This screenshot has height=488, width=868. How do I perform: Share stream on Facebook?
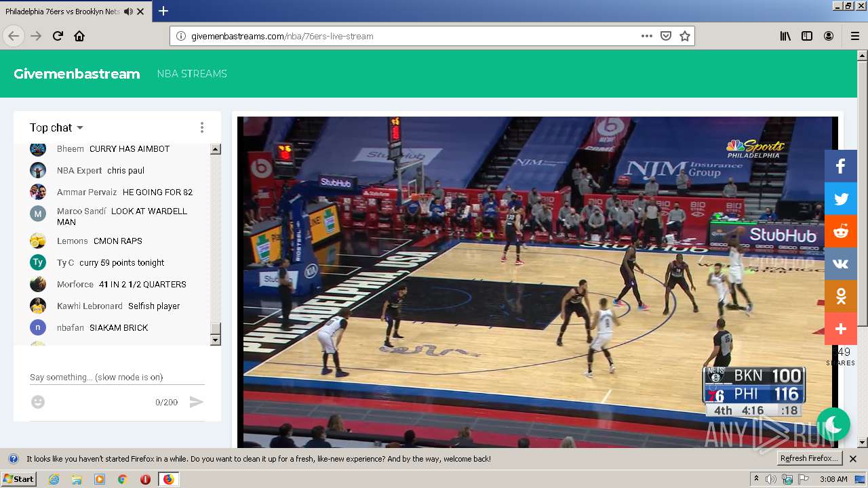pyautogui.click(x=841, y=166)
